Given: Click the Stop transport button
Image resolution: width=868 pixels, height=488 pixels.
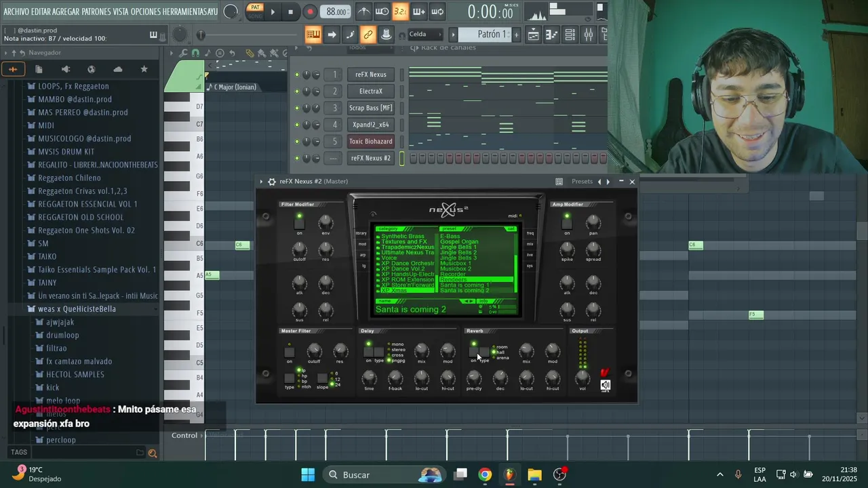Looking at the screenshot, I should pyautogui.click(x=291, y=12).
